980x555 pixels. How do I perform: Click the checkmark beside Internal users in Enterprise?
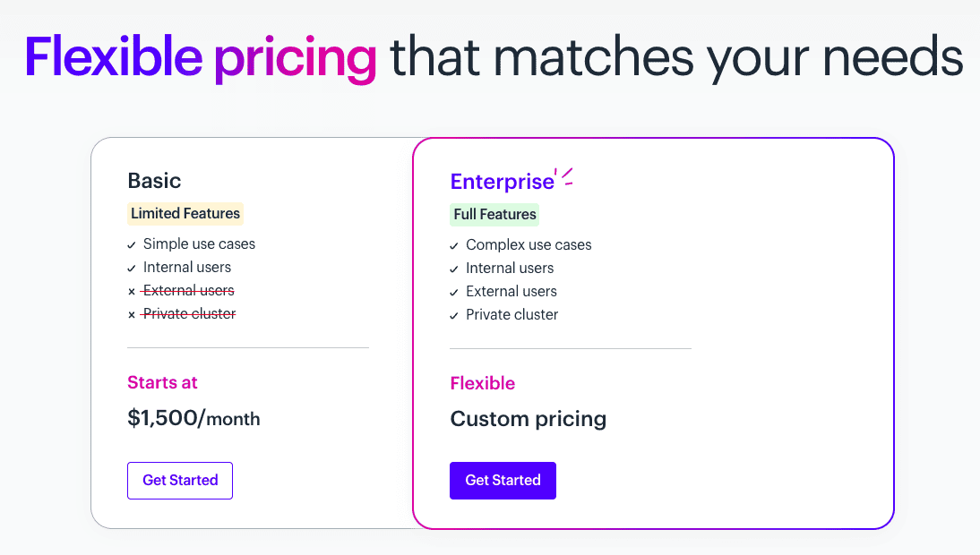pos(453,269)
